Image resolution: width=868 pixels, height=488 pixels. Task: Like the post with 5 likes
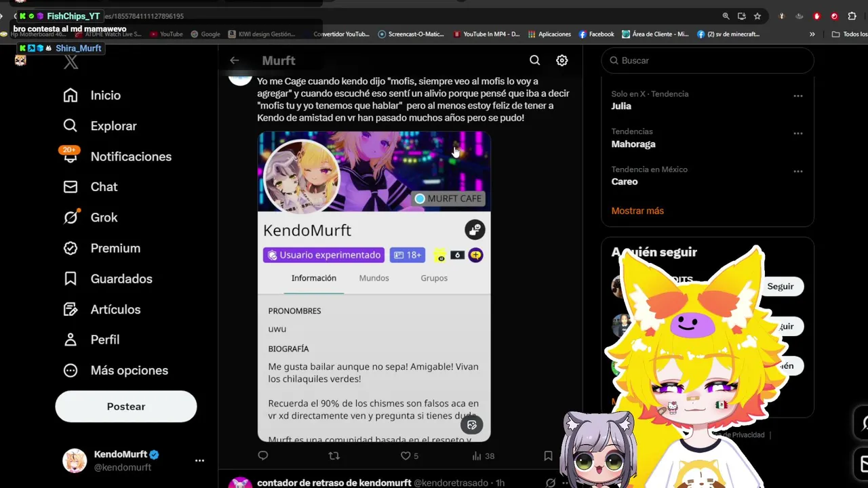[409, 456]
